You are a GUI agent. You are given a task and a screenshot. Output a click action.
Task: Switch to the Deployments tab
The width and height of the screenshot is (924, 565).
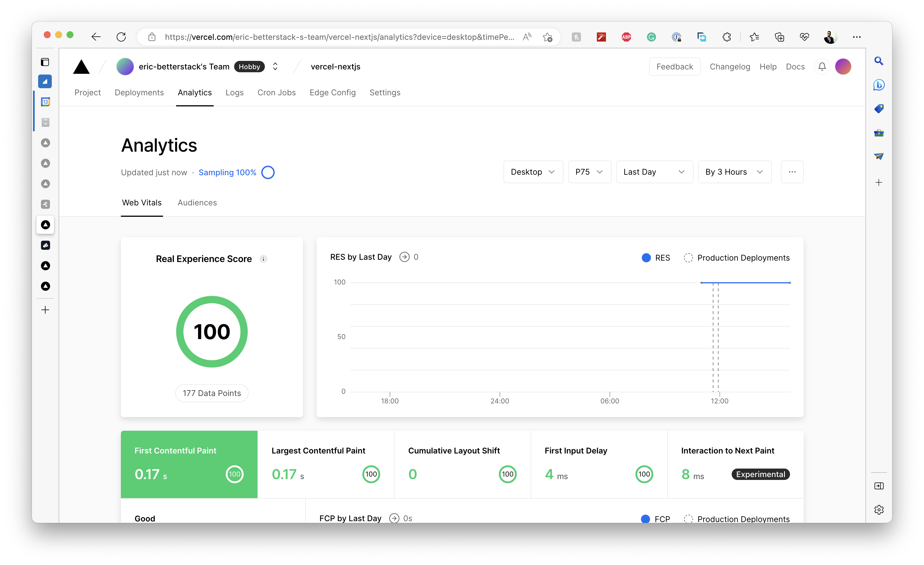(139, 92)
